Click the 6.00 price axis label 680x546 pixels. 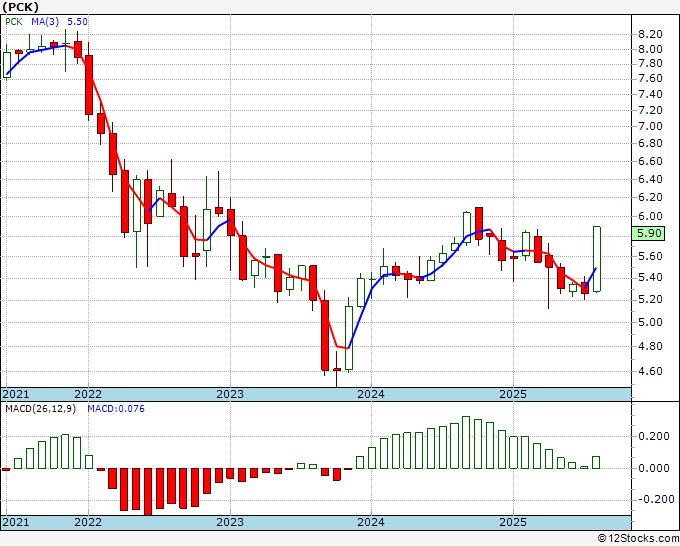tap(650, 216)
